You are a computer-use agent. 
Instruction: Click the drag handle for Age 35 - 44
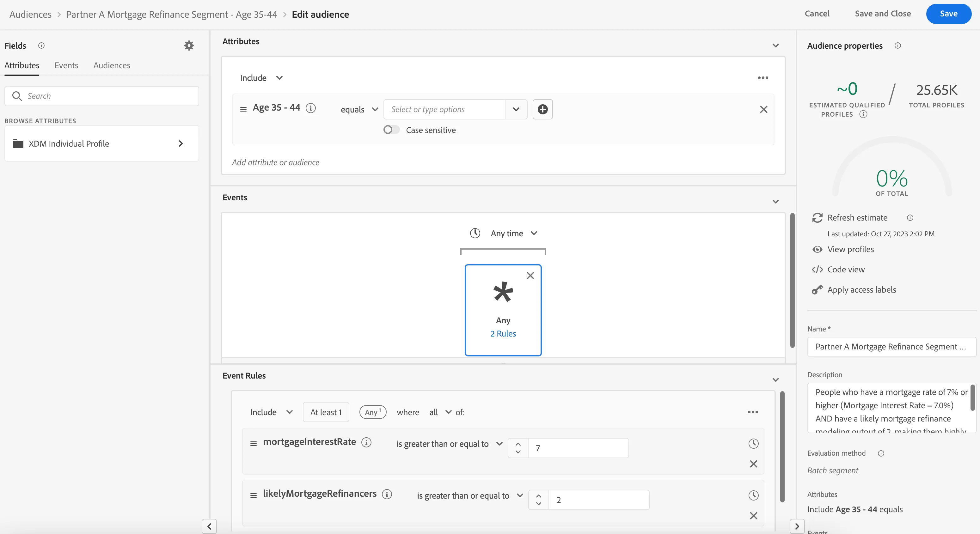coord(243,109)
